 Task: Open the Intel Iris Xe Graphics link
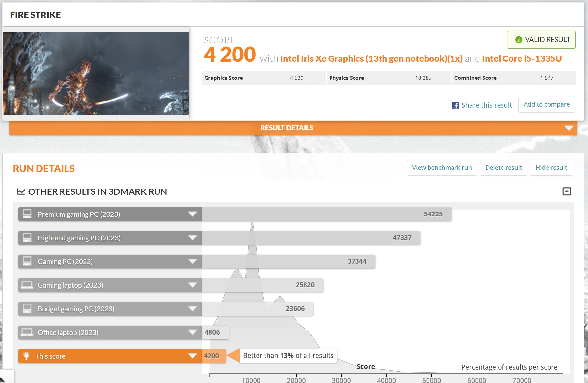tap(371, 59)
